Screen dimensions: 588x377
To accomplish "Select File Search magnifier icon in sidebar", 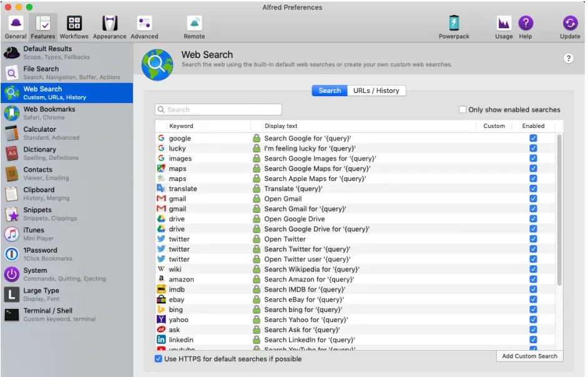I will click(x=12, y=73).
